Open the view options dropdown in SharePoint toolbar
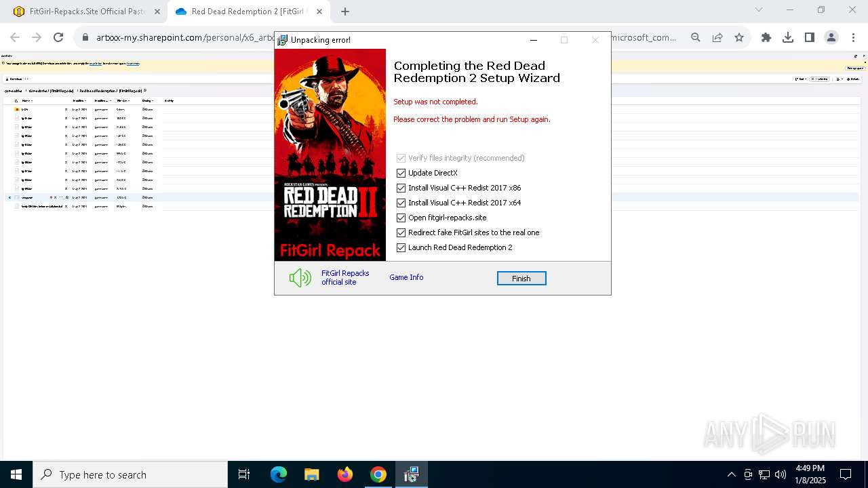The height and width of the screenshot is (488, 868). [840, 79]
